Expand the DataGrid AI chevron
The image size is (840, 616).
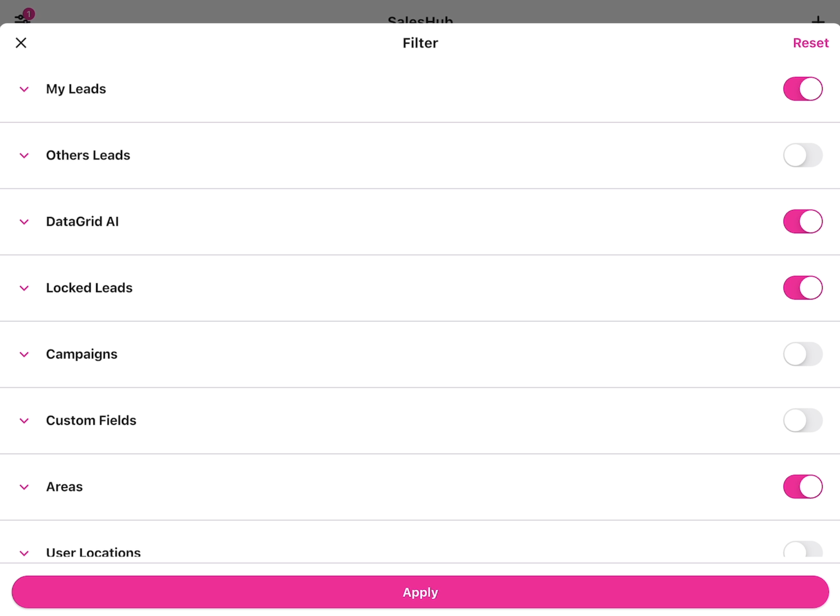(x=24, y=222)
